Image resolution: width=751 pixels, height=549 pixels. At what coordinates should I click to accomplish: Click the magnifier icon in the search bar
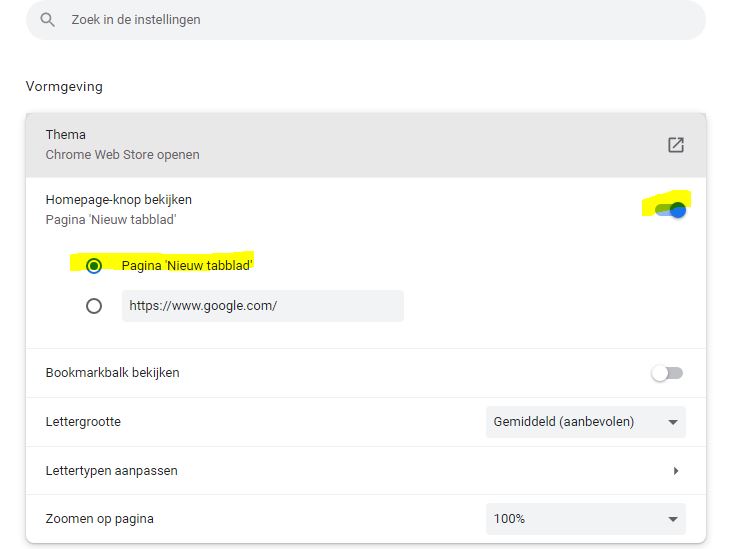click(47, 19)
